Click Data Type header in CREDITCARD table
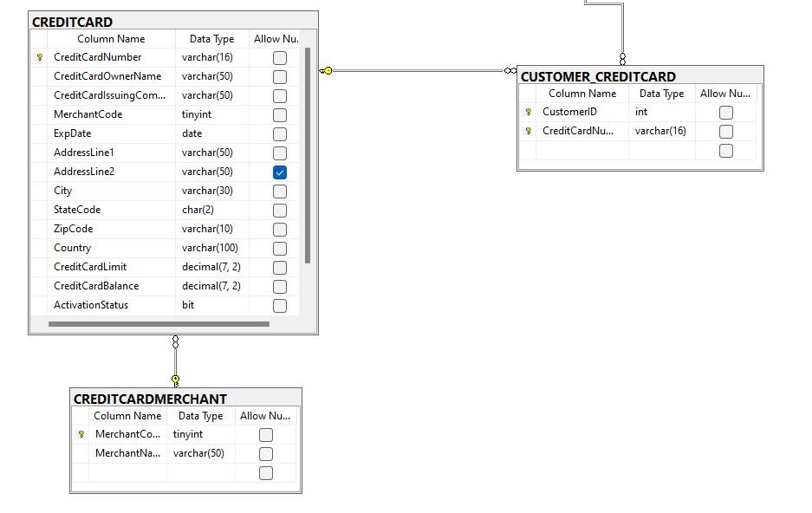 [211, 39]
